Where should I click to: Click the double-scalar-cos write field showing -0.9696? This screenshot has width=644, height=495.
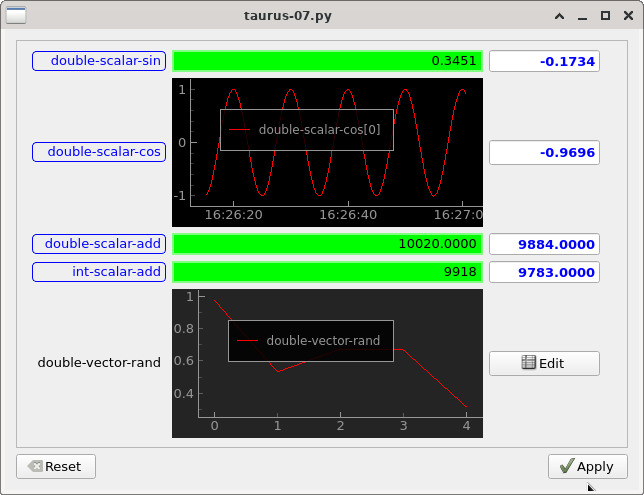[544, 152]
